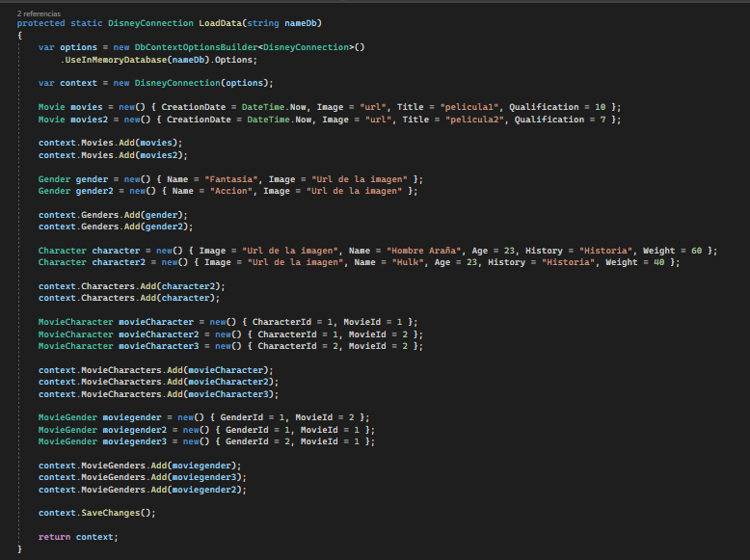Click context.MovieCharacters.Add(movieCharacter2) line
The width and height of the screenshot is (750, 560).
(x=158, y=382)
